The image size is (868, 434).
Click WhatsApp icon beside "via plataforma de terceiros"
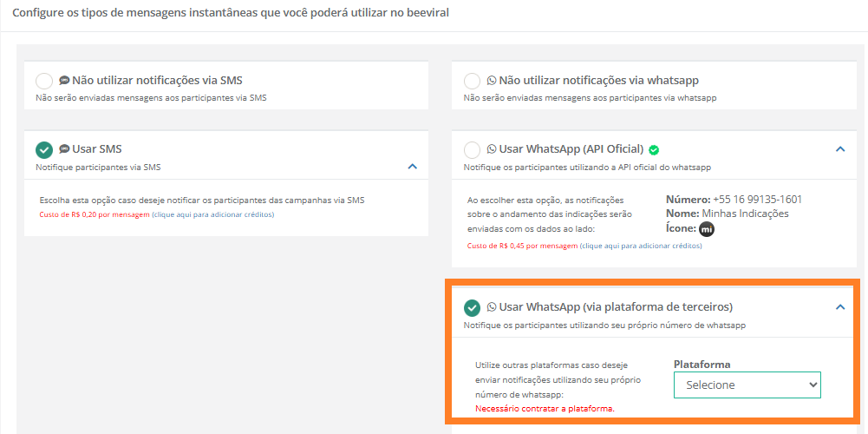click(x=492, y=307)
